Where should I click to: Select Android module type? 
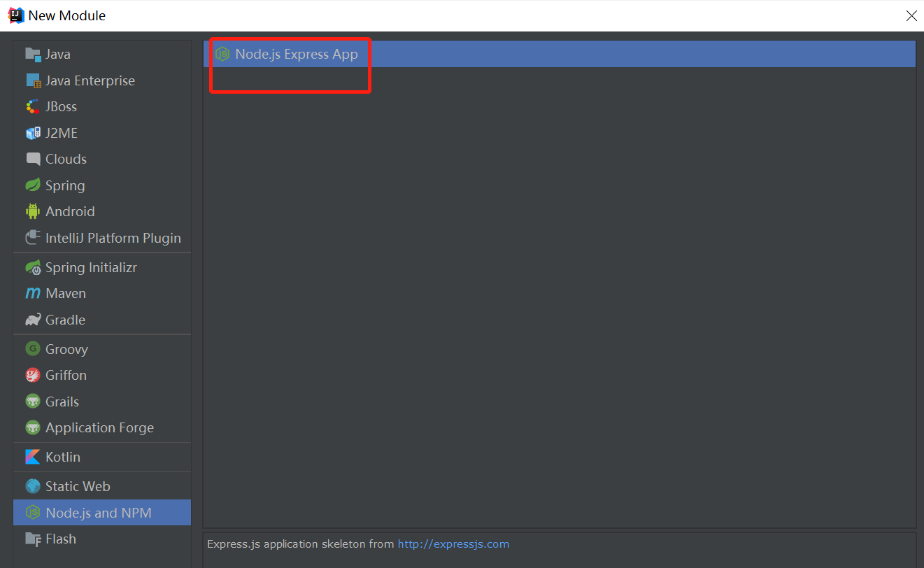click(x=102, y=211)
